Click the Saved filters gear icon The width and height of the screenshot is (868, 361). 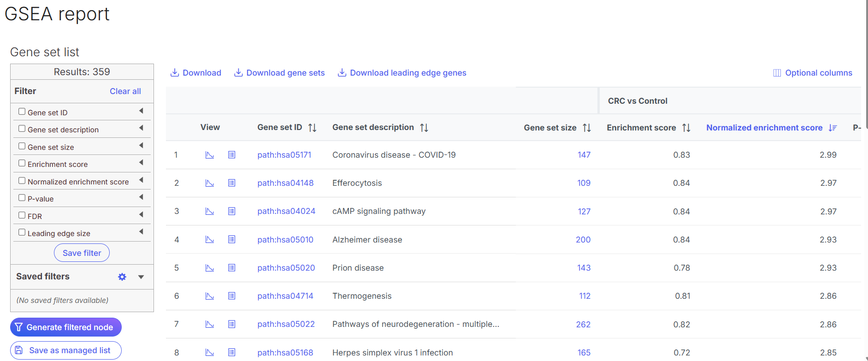122,277
